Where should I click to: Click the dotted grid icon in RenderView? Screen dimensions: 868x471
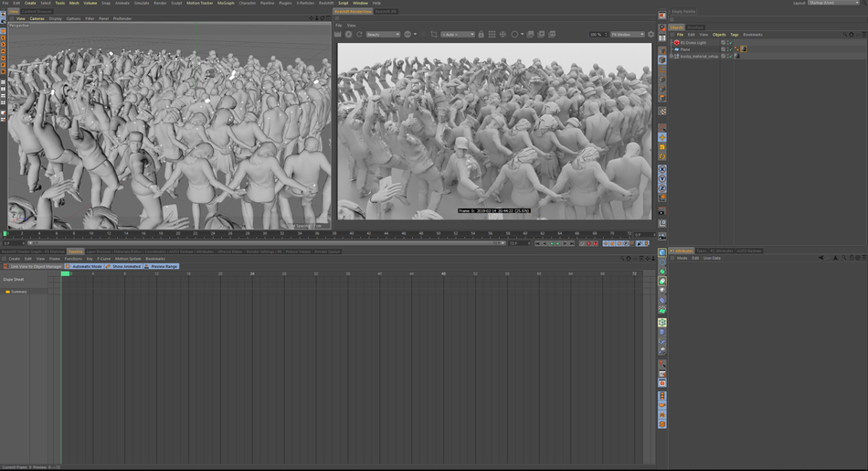click(492, 35)
